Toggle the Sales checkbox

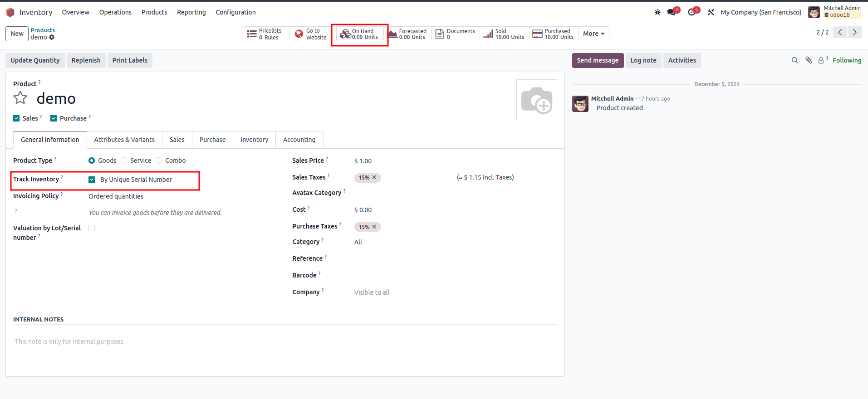tap(16, 118)
